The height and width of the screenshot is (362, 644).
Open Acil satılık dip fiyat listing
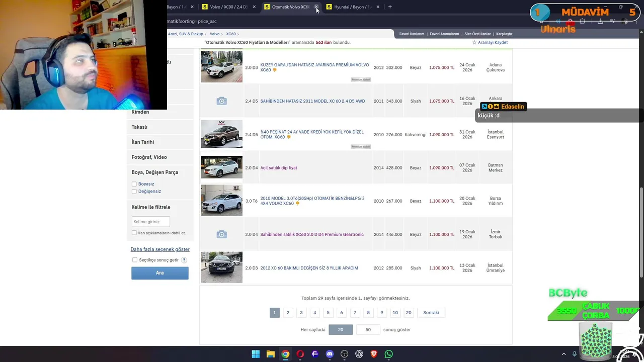coord(279,168)
